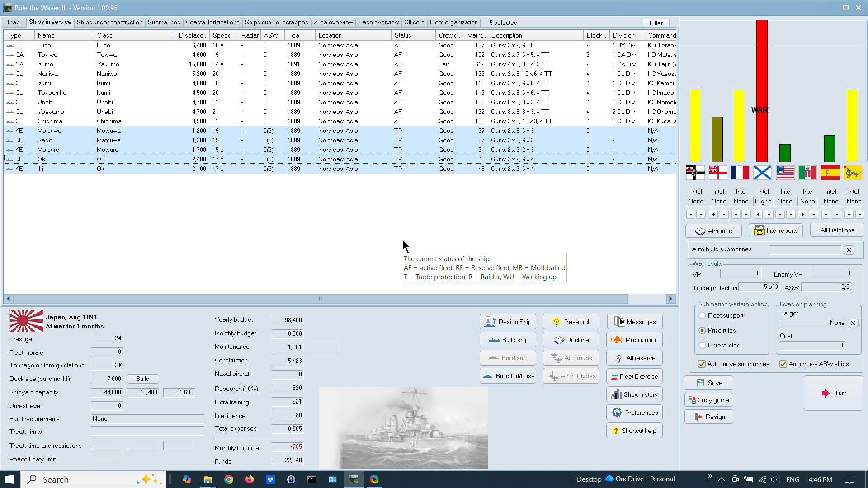
Task: Clear the Auto build submarines selection
Action: coord(849,250)
